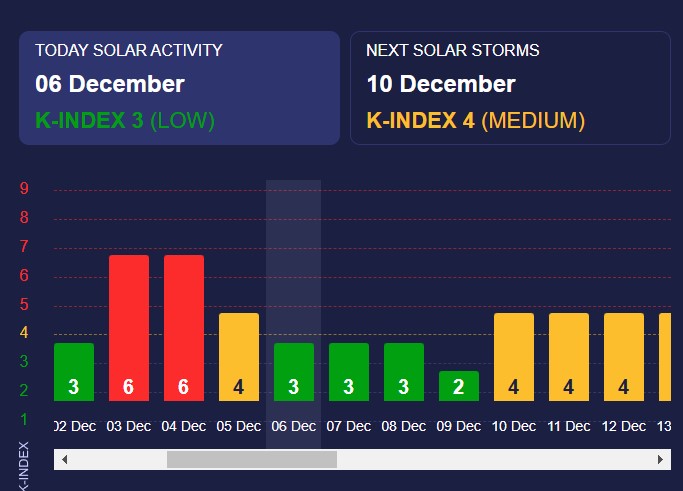683x491 pixels.
Task: Select the red bar for 04 Dec
Action: click(x=184, y=328)
